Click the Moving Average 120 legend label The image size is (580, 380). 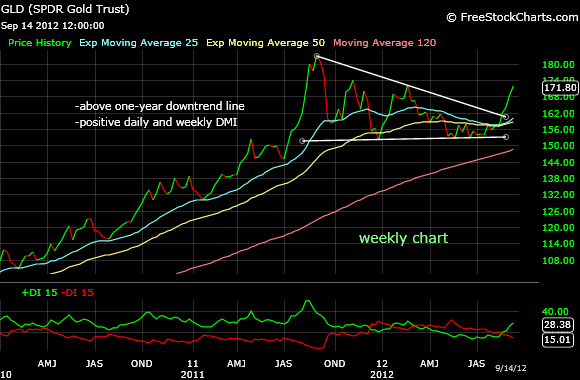point(385,43)
